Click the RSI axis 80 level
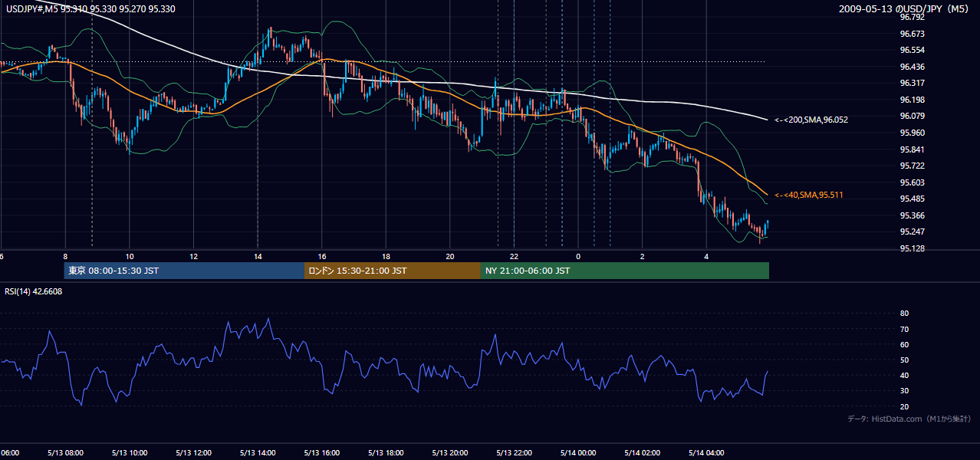The image size is (980, 460). coord(904,314)
